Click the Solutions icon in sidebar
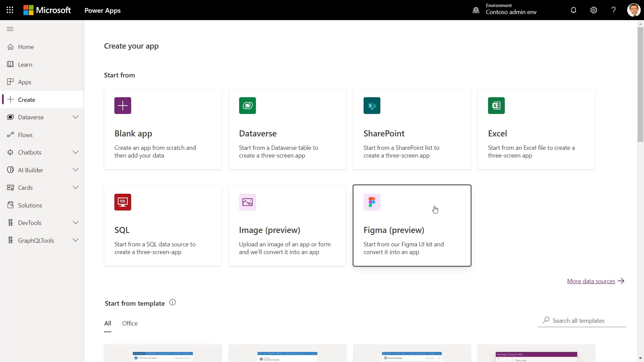Screen dimensions: 644x362 click(x=10, y=205)
